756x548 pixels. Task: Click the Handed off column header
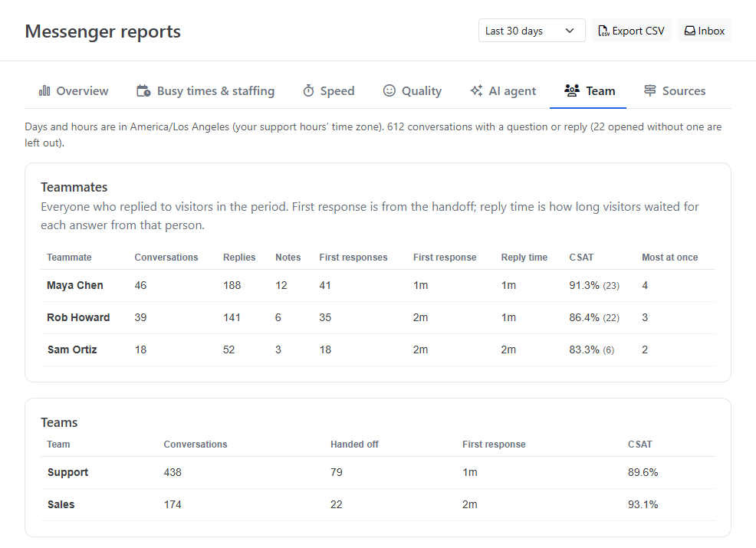(x=354, y=445)
